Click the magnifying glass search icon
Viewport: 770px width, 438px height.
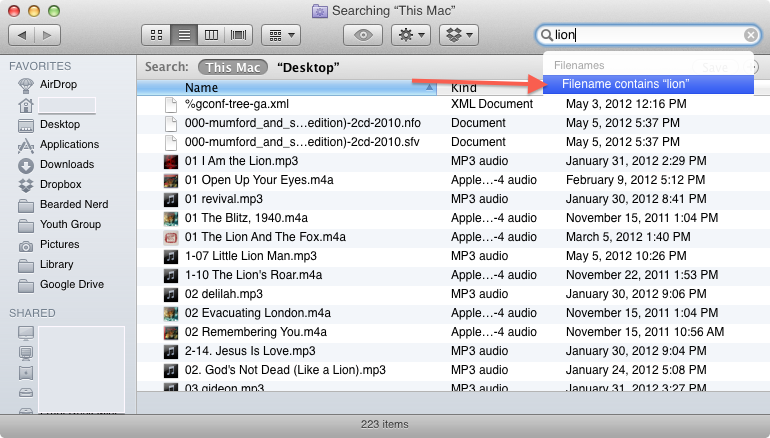546,35
